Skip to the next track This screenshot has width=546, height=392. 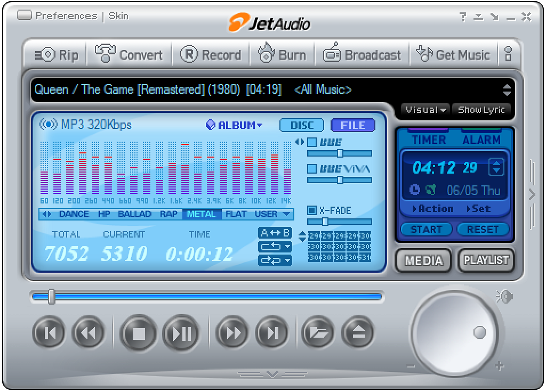coord(272,333)
